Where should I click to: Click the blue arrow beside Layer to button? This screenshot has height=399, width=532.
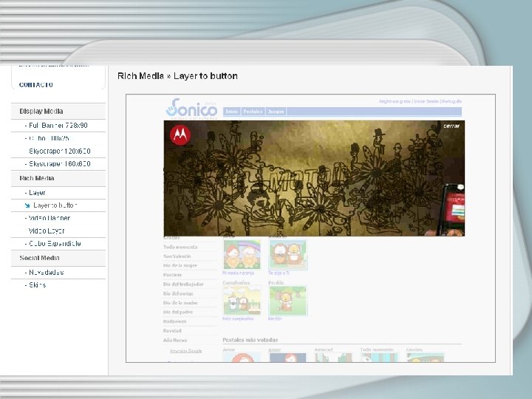tap(27, 205)
